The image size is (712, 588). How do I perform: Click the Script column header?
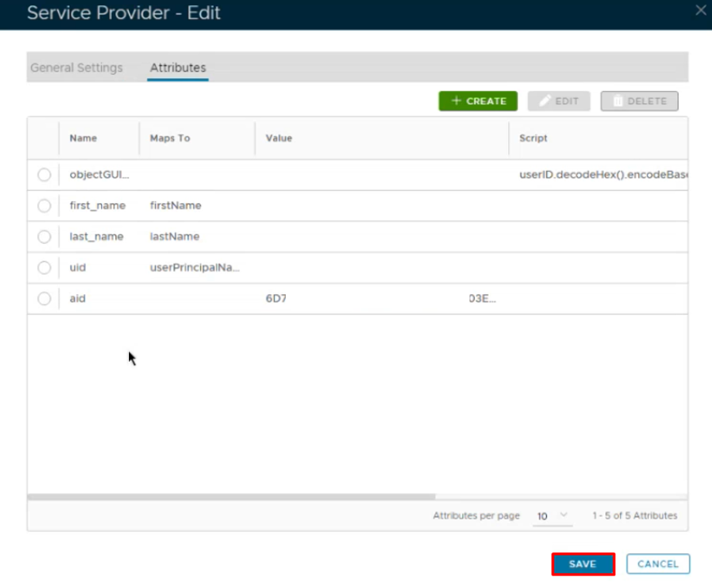click(534, 138)
